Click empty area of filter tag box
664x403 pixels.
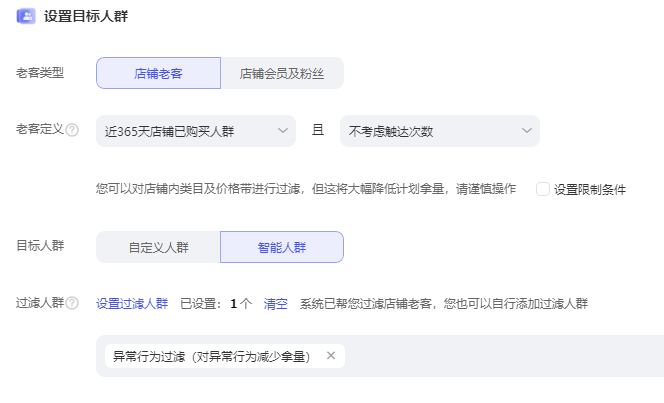(x=500, y=356)
